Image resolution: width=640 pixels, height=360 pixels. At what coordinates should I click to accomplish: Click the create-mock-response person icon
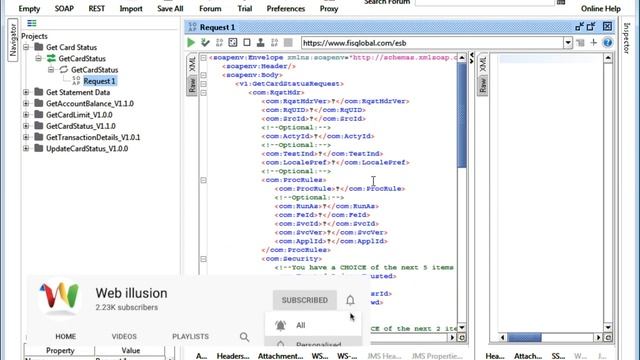coord(260,42)
